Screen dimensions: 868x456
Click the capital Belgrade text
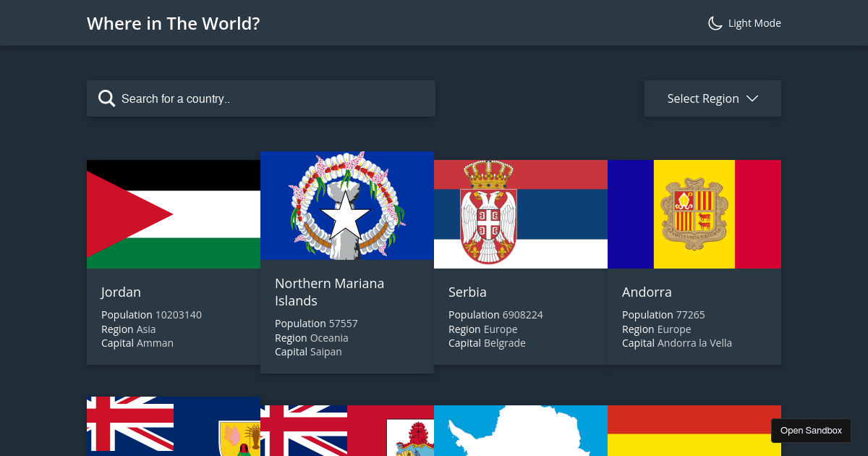coord(505,343)
